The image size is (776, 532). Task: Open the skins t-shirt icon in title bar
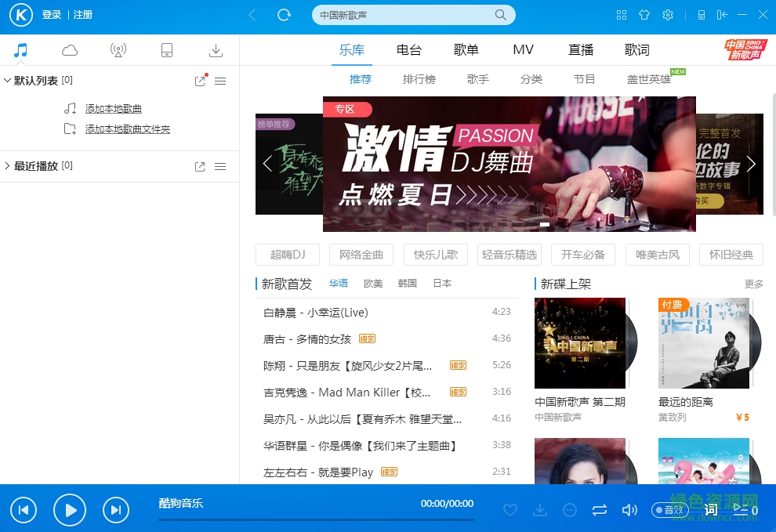pos(644,14)
